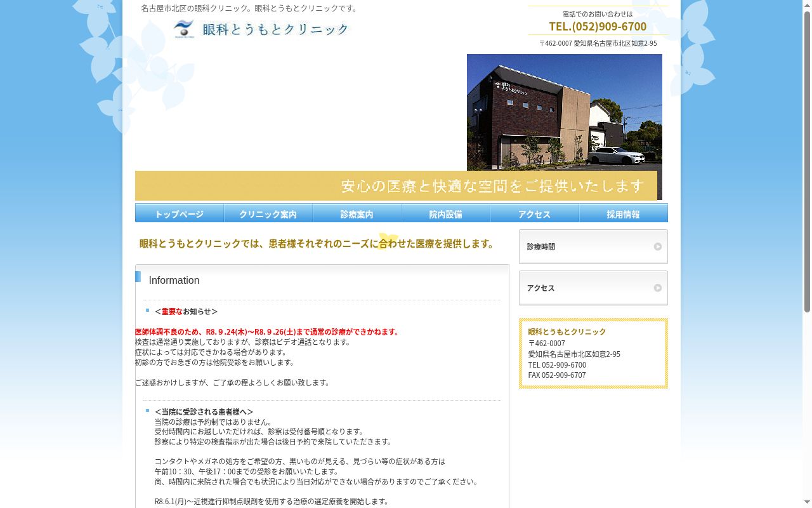
Task: Click the page's vertical scrollbar thumb
Action: tap(807, 162)
